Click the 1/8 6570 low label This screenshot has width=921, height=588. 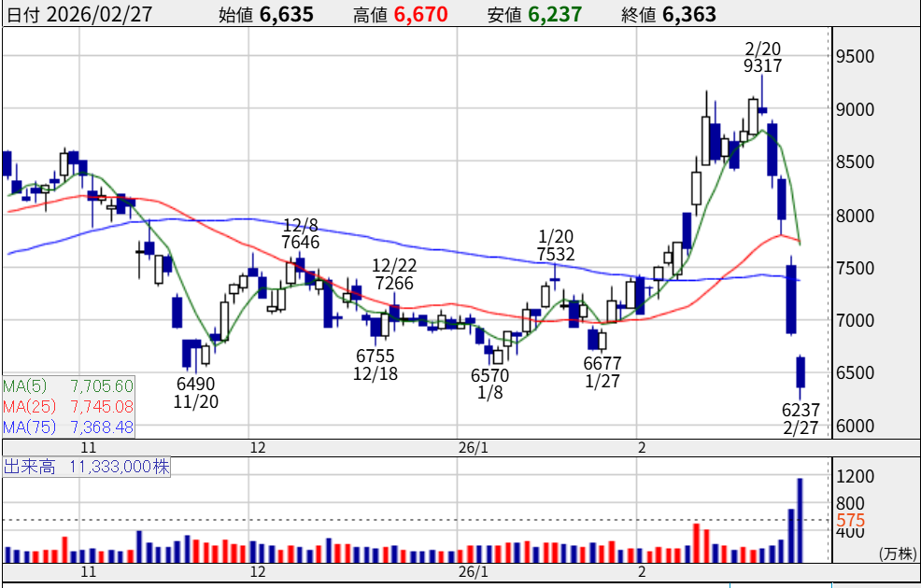point(489,385)
